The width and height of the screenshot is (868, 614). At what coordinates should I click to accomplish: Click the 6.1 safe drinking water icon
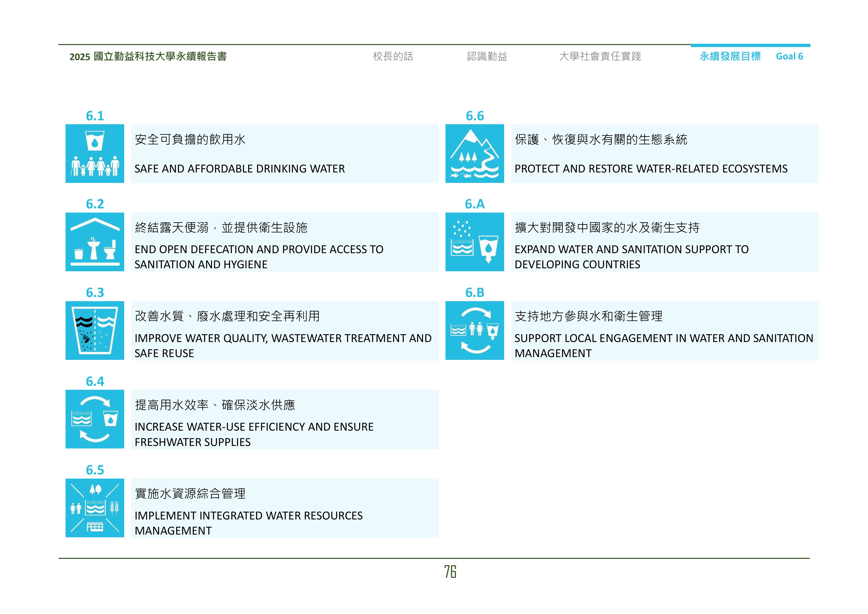pyautogui.click(x=94, y=154)
